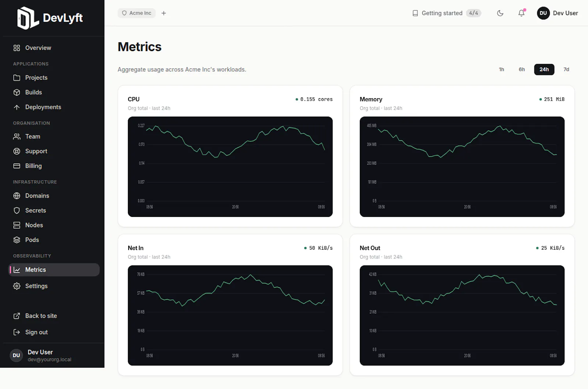Open the notifications bell
The height and width of the screenshot is (389, 588).
click(521, 13)
